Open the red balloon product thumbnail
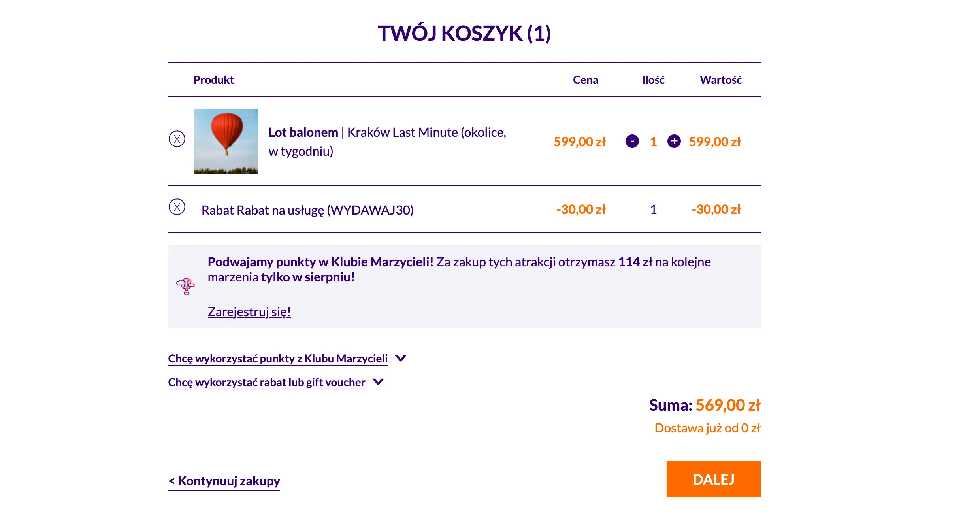 [x=226, y=141]
